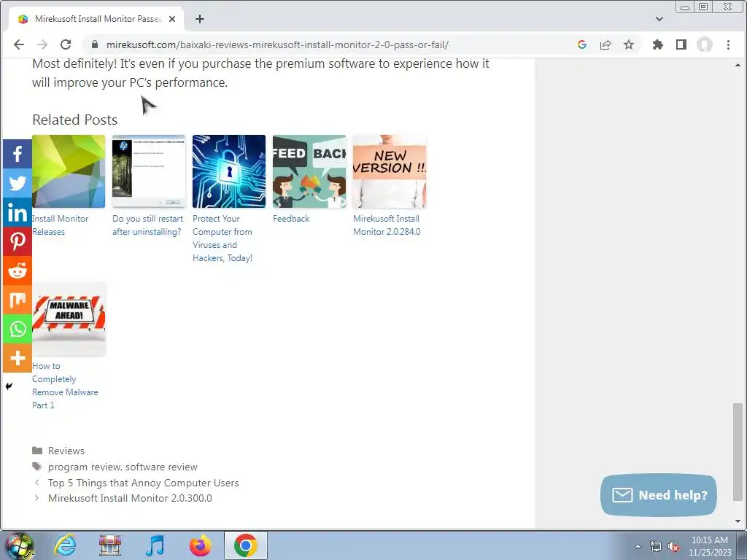Open the muted volume tray icon
Screen dimensions: 747x560
673,547
